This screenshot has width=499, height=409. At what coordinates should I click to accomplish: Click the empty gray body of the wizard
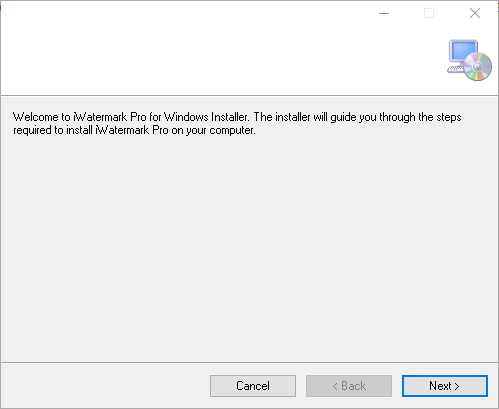click(x=249, y=247)
